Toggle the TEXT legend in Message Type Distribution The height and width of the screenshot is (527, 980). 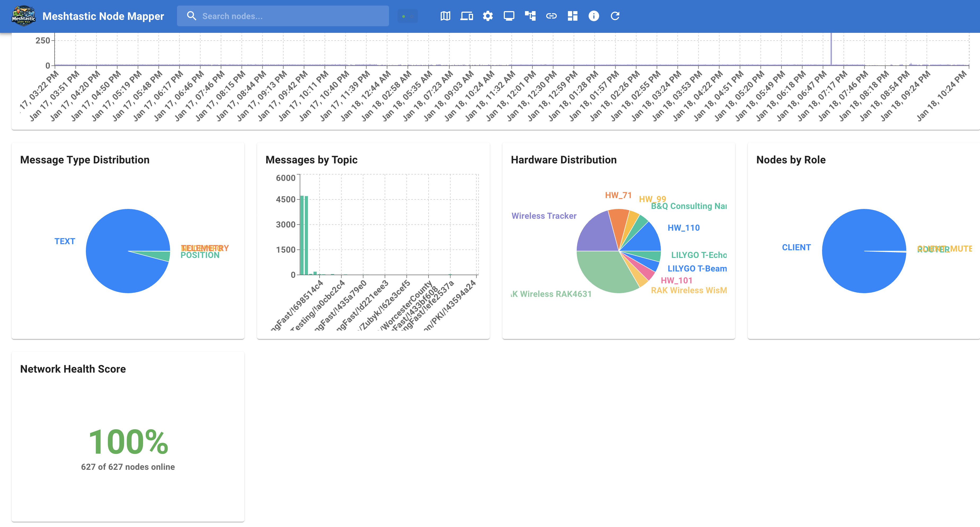coord(65,241)
